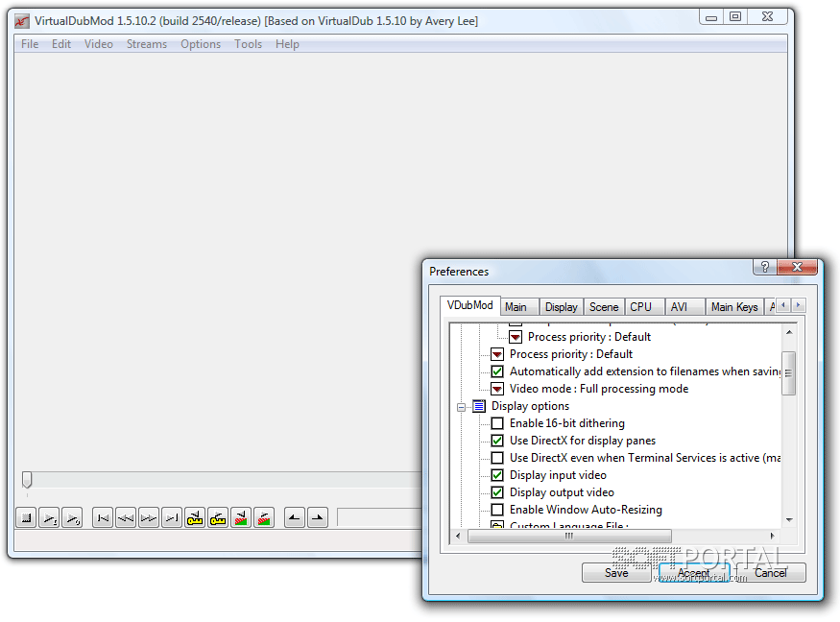Step forward one frame
The height and width of the screenshot is (622, 840).
149,518
